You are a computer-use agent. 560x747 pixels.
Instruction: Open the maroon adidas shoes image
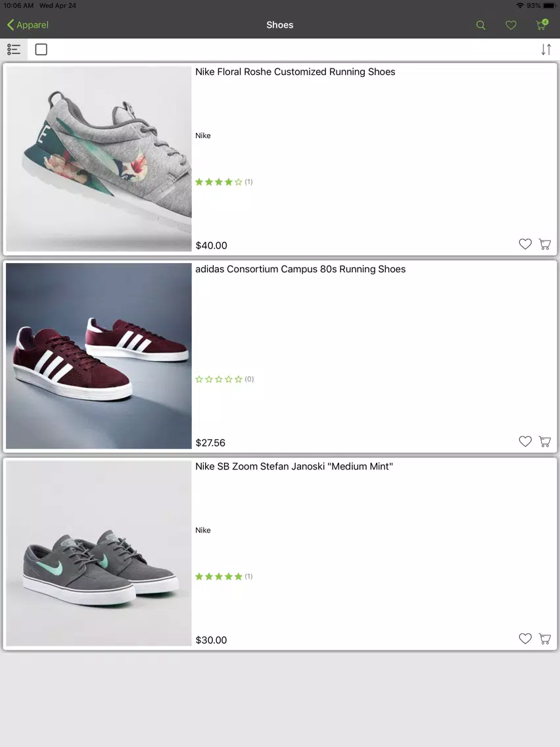pyautogui.click(x=99, y=356)
